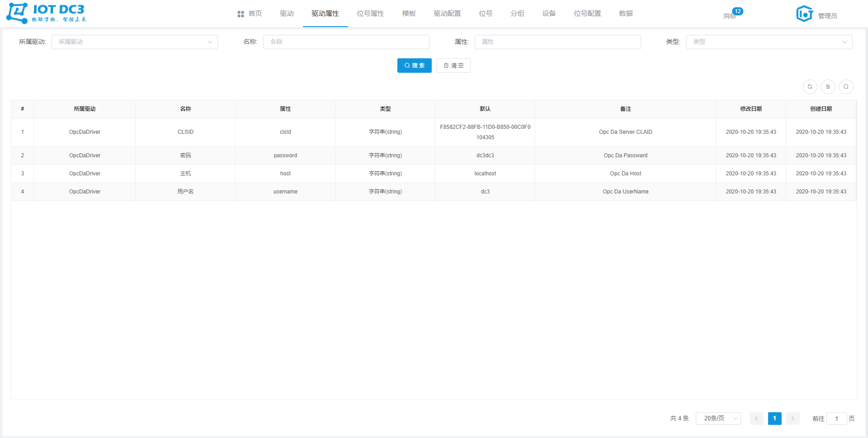Switch to the 驱动配置 tab

pos(447,14)
